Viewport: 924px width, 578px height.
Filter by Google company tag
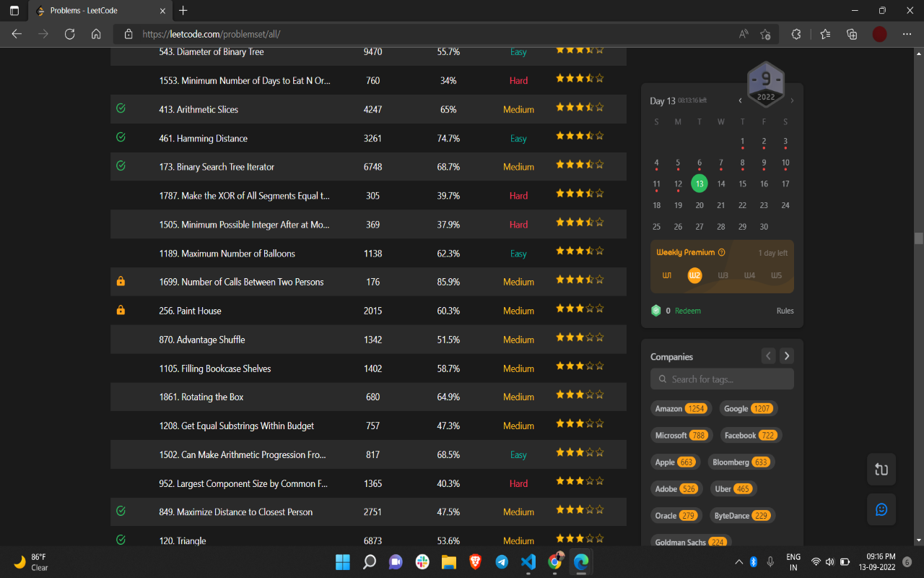tap(749, 408)
